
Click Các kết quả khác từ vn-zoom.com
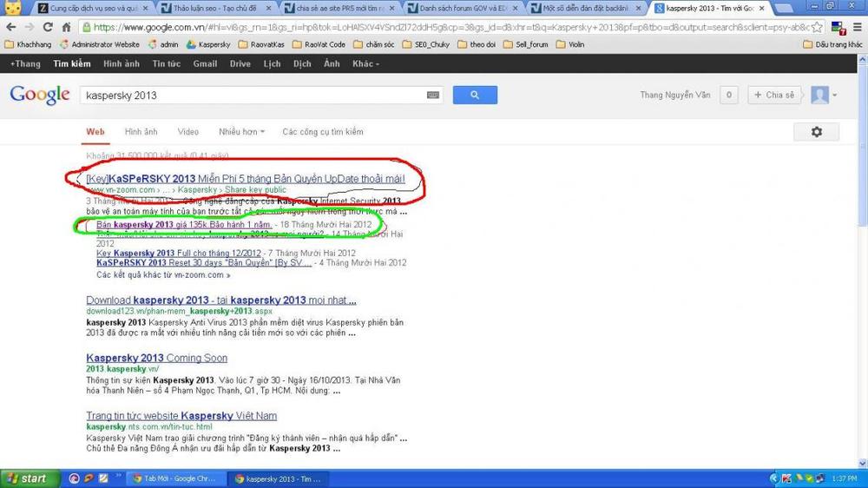163,274
